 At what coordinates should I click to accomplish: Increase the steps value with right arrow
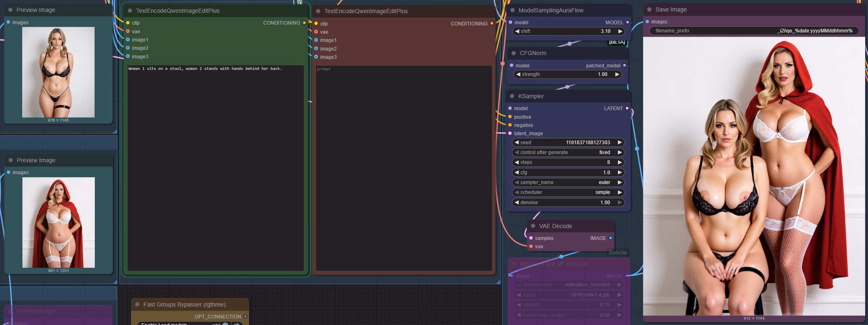coord(620,162)
